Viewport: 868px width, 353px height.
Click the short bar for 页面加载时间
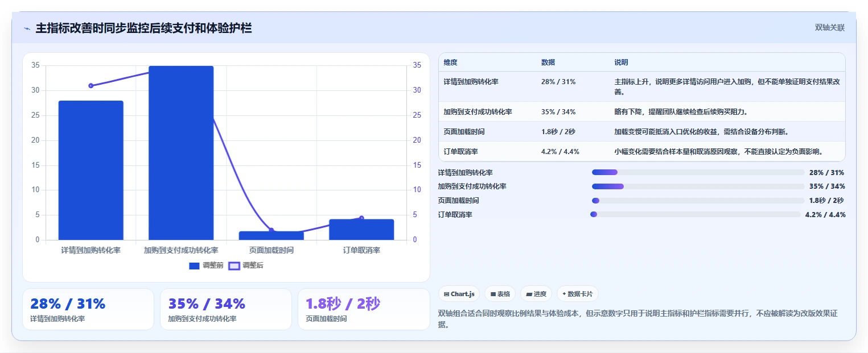point(271,235)
